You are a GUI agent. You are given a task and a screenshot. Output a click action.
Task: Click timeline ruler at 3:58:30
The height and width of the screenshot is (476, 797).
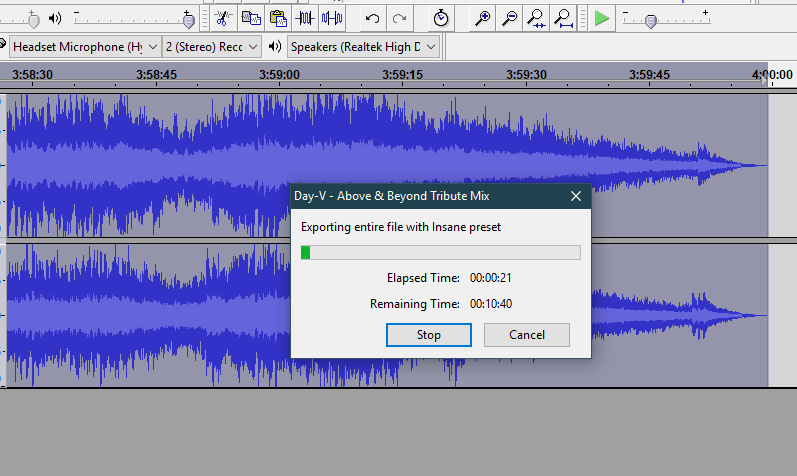click(x=33, y=75)
